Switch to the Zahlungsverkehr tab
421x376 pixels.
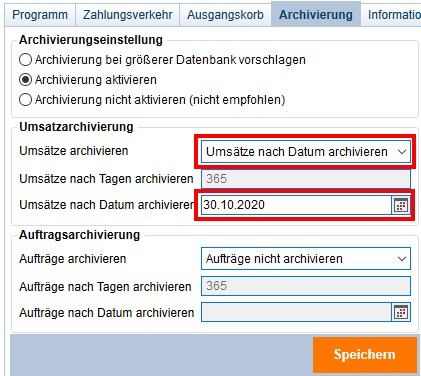pyautogui.click(x=128, y=15)
